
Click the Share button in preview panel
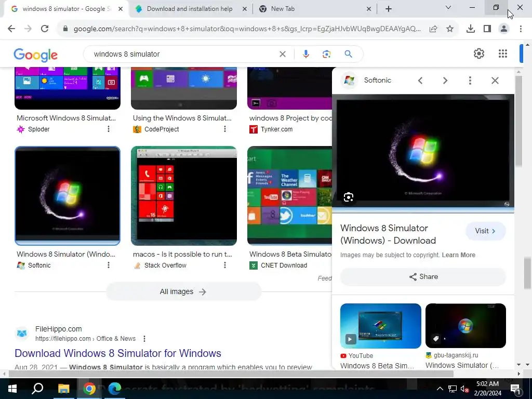(x=423, y=277)
